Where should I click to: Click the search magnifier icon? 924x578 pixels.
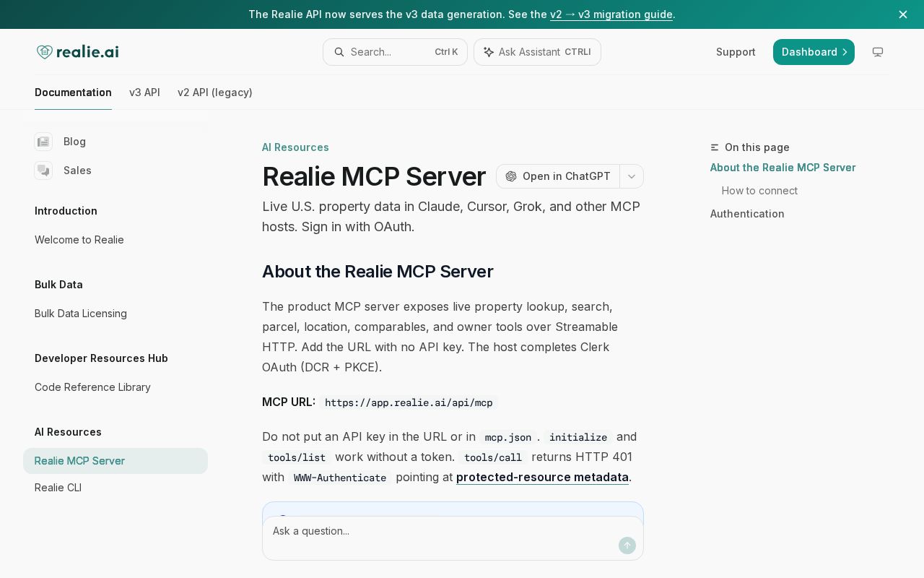[339, 52]
